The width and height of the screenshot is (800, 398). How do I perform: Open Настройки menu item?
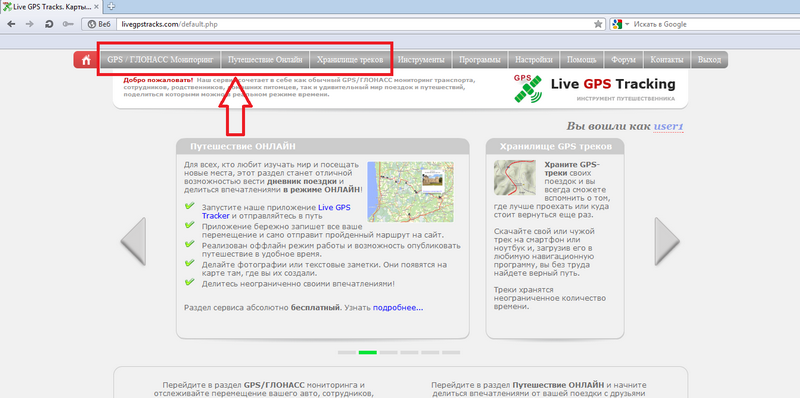click(534, 60)
